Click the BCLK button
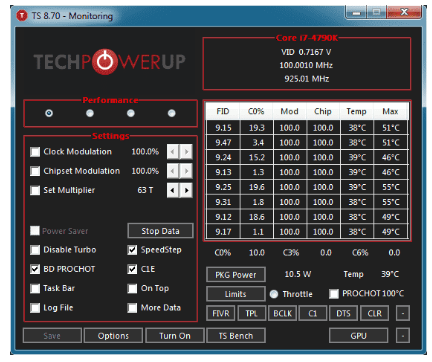This screenshot has width=432, height=362. click(x=282, y=313)
